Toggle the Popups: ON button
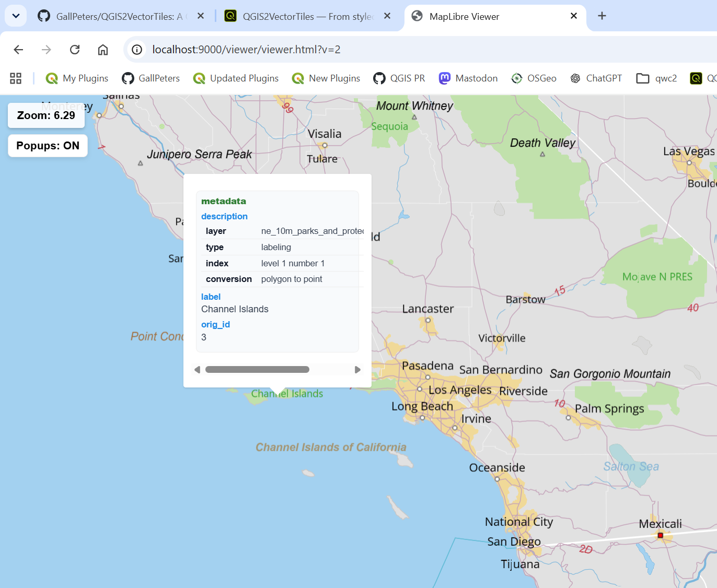The image size is (717, 588). pyautogui.click(x=48, y=146)
